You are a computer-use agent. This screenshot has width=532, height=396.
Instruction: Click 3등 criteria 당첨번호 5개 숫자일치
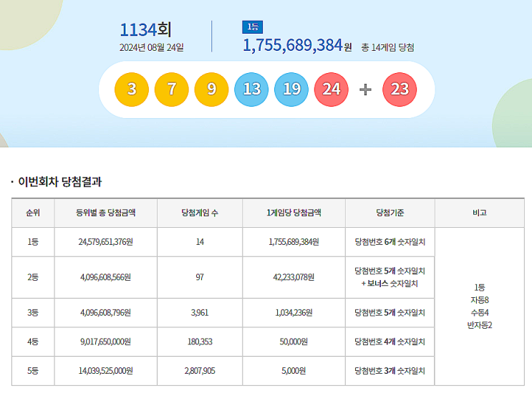tap(390, 312)
